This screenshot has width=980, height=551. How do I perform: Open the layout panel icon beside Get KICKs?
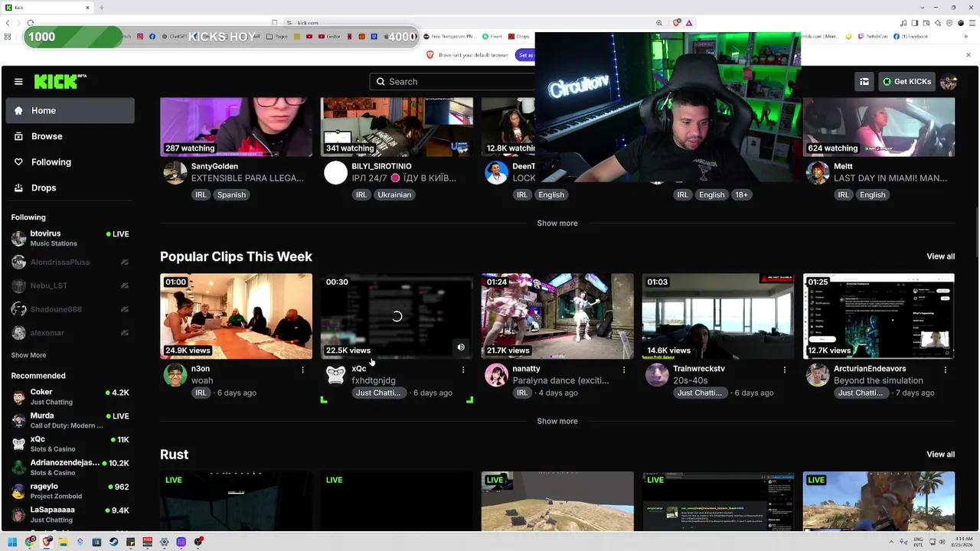click(x=864, y=82)
